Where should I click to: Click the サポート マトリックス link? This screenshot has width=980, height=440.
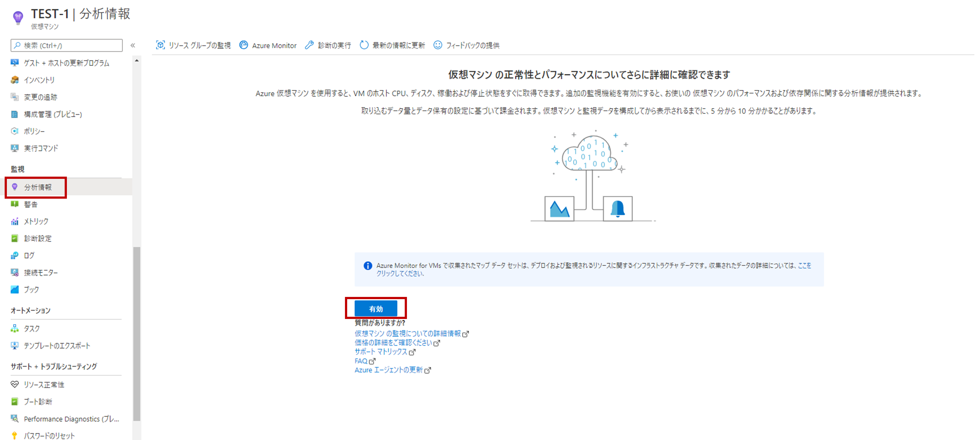click(381, 352)
